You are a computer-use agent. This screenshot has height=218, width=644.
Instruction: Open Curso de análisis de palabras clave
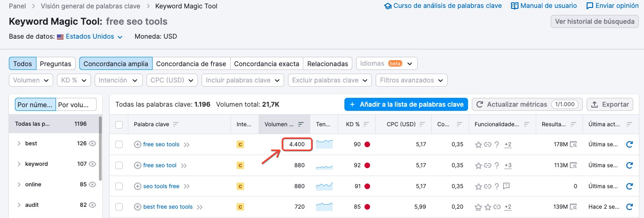(443, 6)
